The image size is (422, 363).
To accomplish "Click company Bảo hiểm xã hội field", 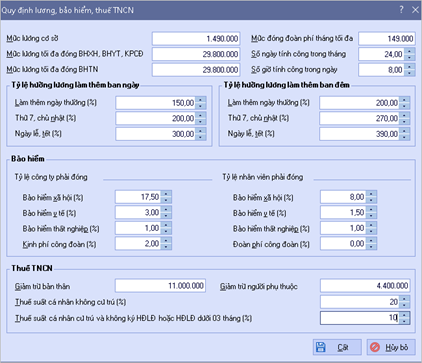I will pyautogui.click(x=138, y=197).
